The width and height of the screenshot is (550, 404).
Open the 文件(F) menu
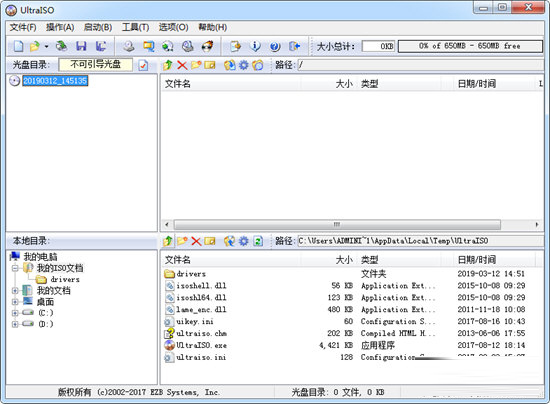[x=23, y=27]
